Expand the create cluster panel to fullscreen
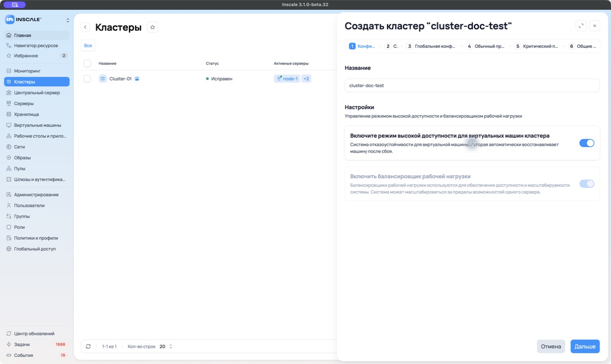611x364 pixels. tap(581, 26)
